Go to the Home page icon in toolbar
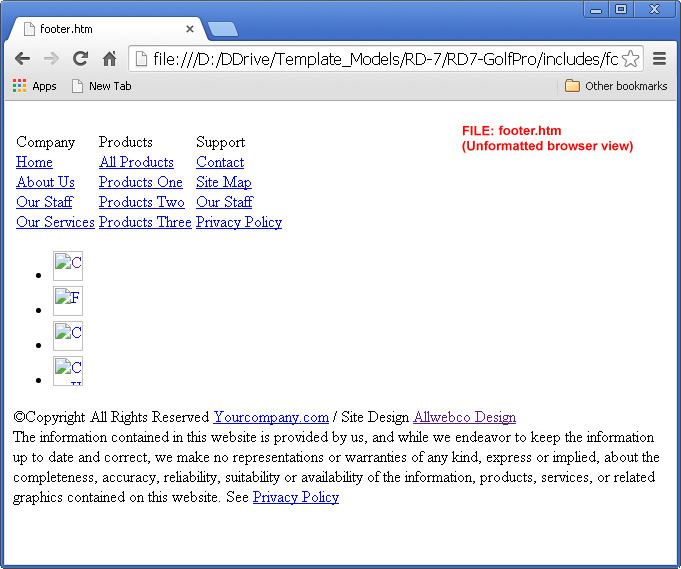The height and width of the screenshot is (569, 681). click(109, 59)
